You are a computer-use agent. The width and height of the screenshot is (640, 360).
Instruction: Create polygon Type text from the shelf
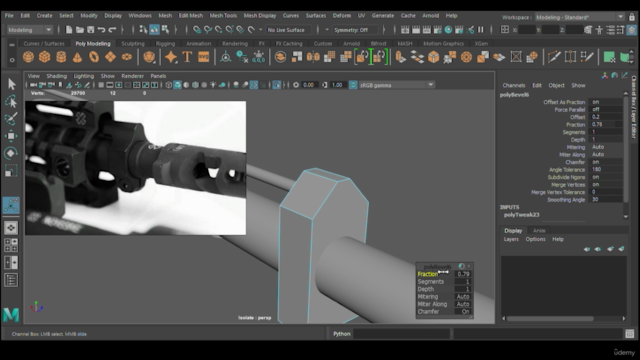click(187, 57)
